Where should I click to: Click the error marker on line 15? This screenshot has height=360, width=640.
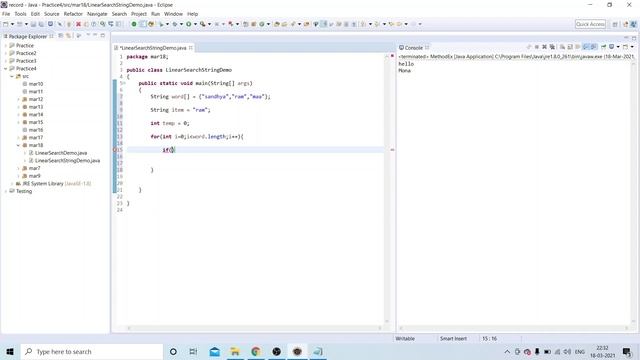coord(115,150)
